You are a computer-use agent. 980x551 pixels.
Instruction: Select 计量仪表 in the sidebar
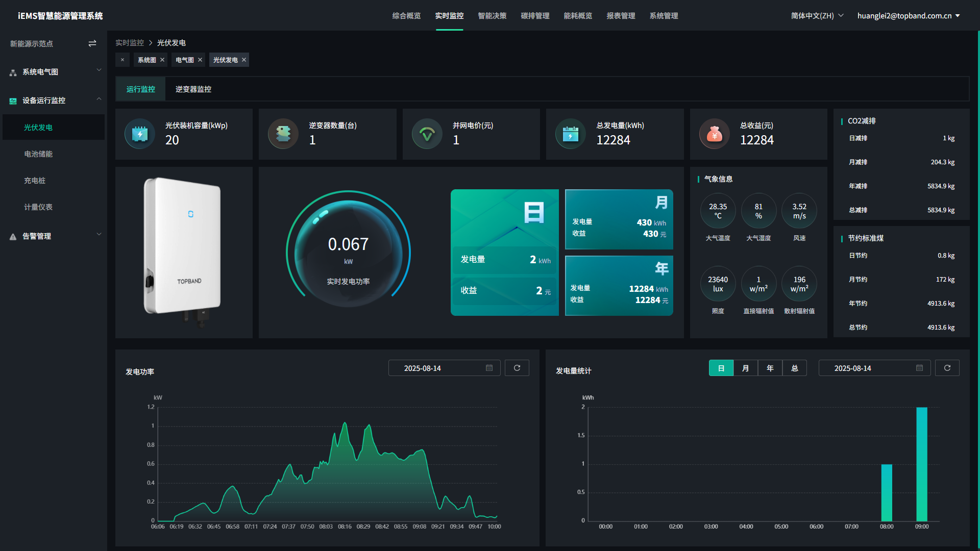[54, 207]
